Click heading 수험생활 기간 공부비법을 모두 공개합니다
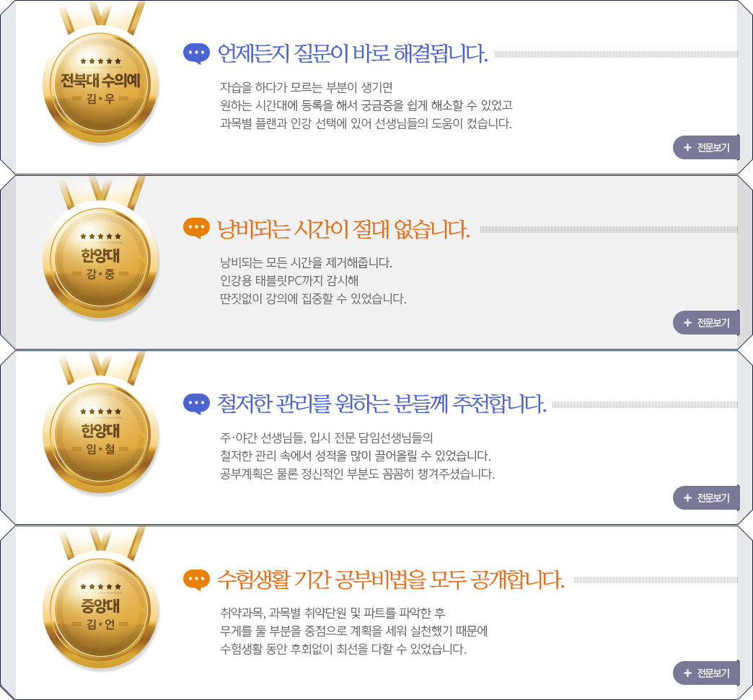Screen dimensions: 753x700 (x=391, y=580)
